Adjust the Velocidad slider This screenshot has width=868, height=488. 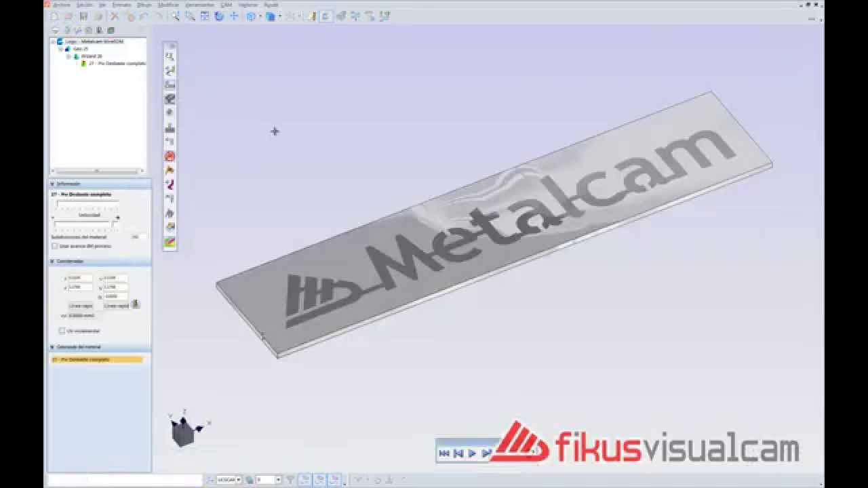coord(86,224)
